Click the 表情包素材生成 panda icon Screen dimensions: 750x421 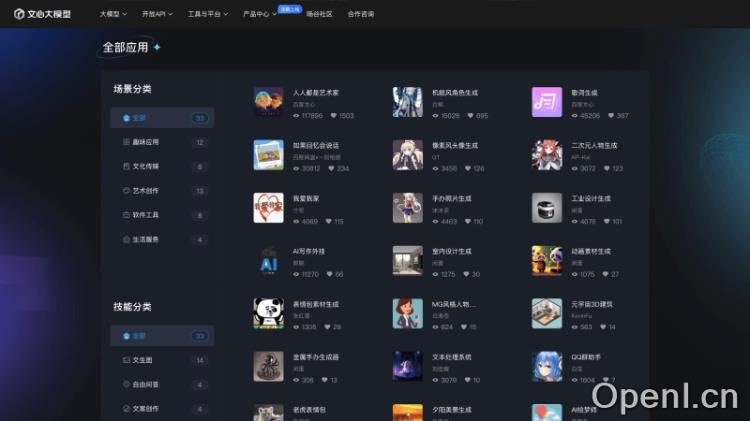click(x=268, y=313)
